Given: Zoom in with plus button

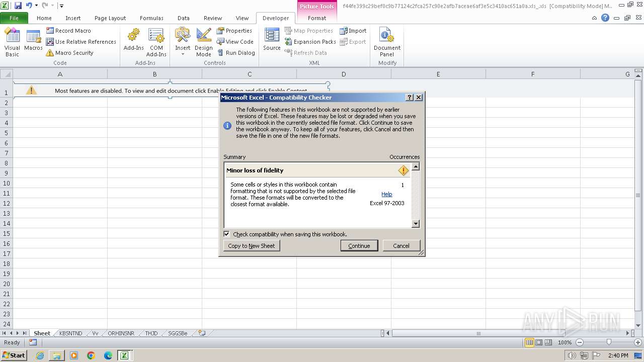Looking at the screenshot, I should (x=638, y=342).
